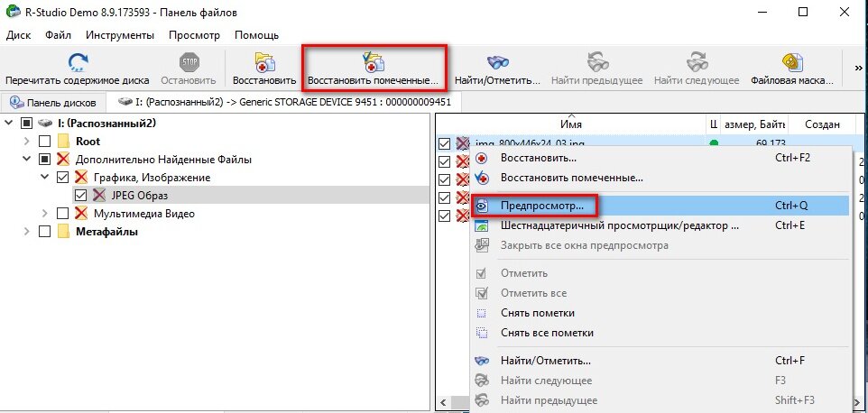
Task: Uncheck Графика, Изображение checkbox
Action: coord(62,178)
